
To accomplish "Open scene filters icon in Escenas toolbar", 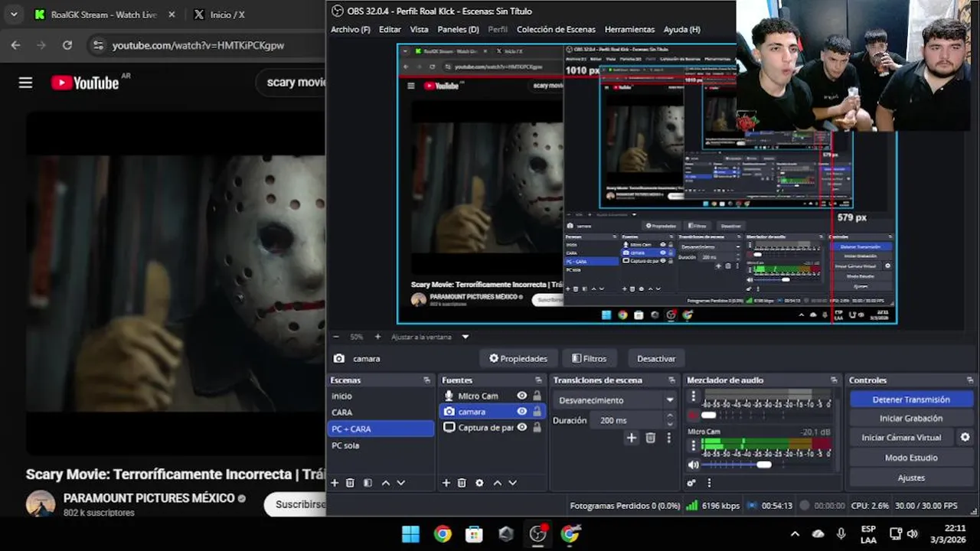I will point(367,483).
